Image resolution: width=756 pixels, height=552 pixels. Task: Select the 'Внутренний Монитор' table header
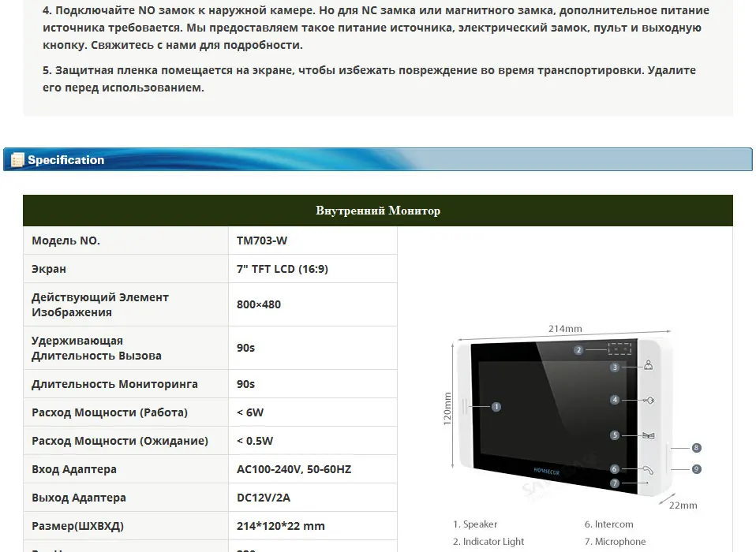click(x=378, y=211)
